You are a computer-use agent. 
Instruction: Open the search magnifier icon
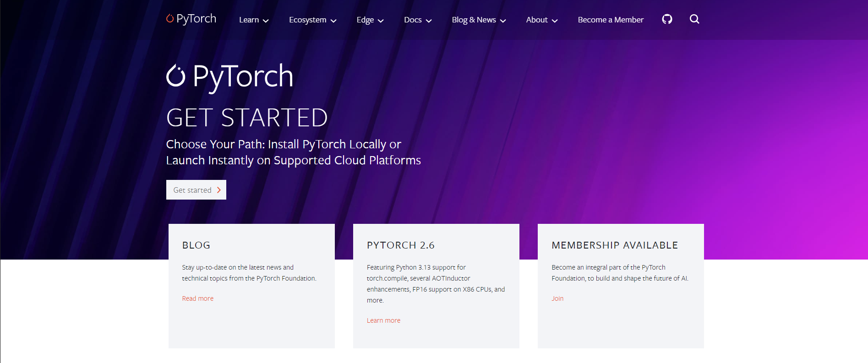(694, 19)
